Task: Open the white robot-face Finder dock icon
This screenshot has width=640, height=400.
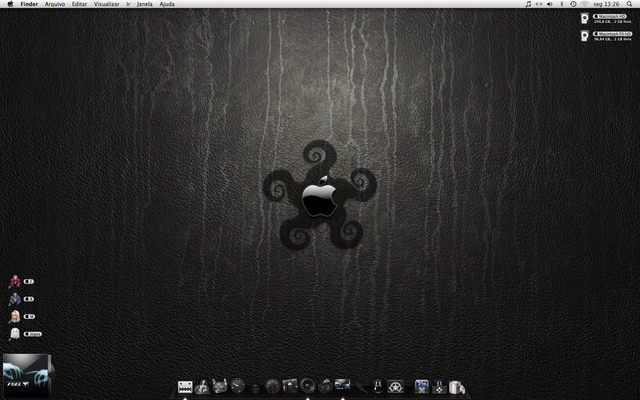Action: [185, 387]
